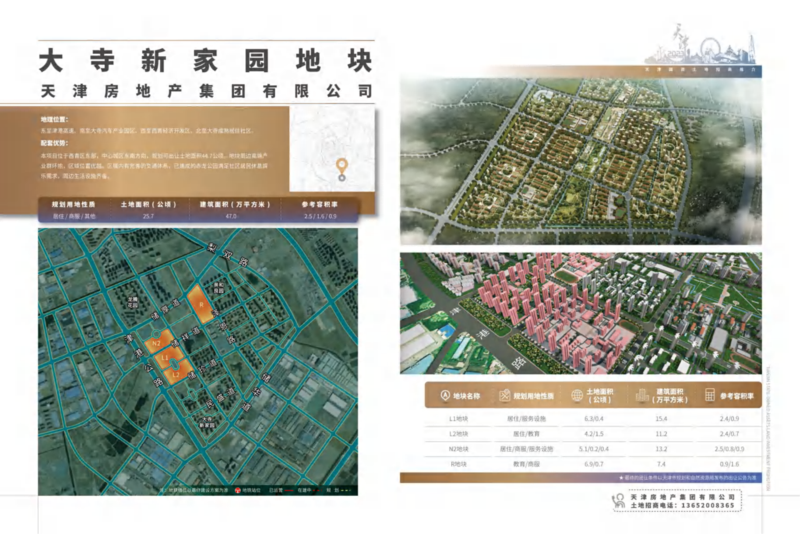
Task: Click the subtitle 天津房地产集团有限公司
Action: click(x=206, y=91)
